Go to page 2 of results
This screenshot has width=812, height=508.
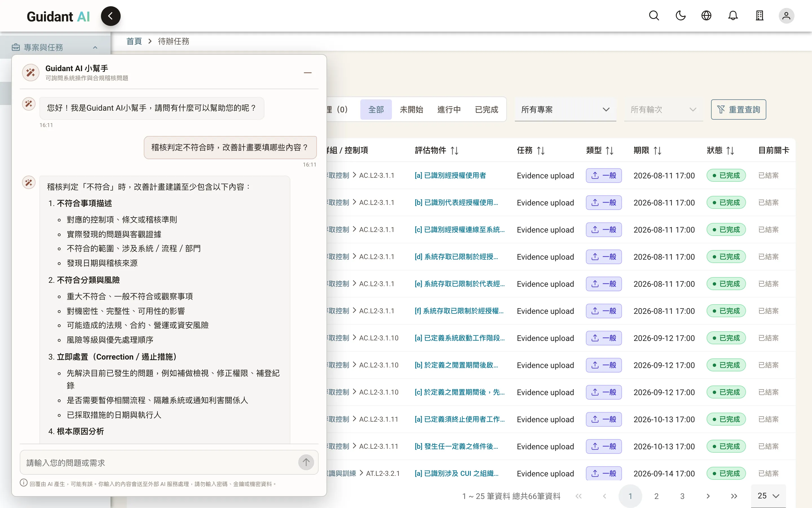tap(656, 496)
